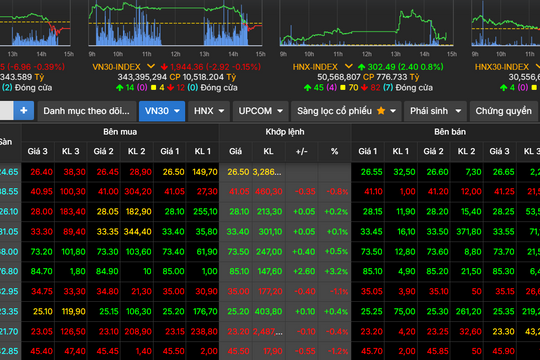This screenshot has height=360, width=540.
Task: Expand the HNX-INDEX chevron selector
Action: [349, 66]
